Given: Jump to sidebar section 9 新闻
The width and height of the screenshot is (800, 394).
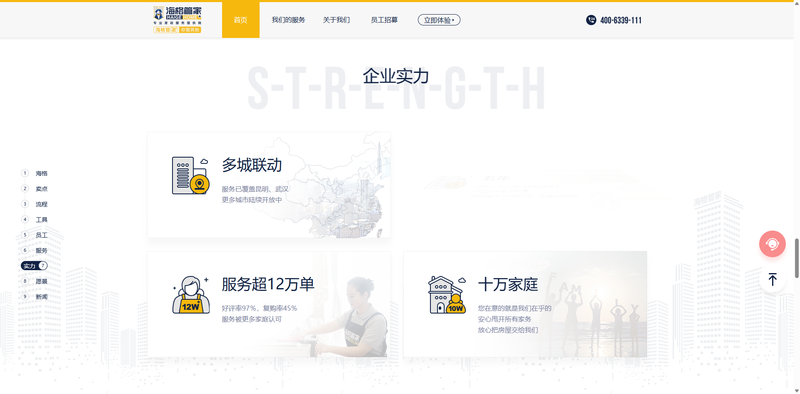Looking at the screenshot, I should point(35,297).
